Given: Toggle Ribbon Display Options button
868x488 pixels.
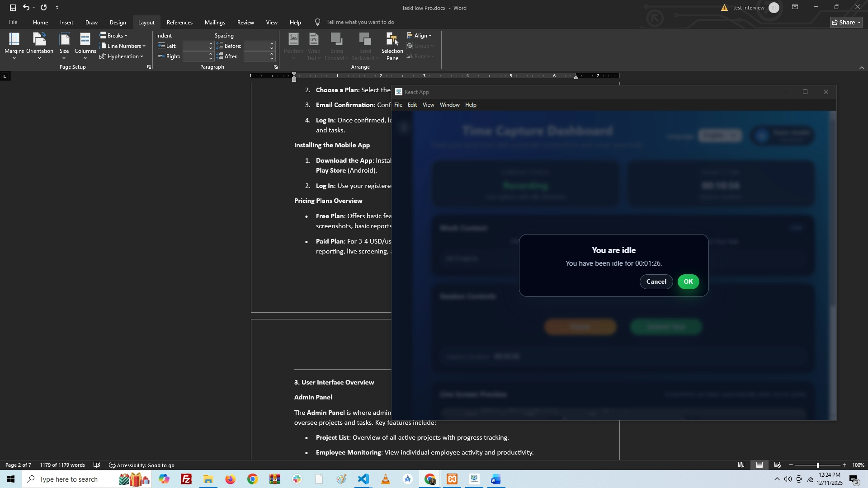Looking at the screenshot, I should 795,7.
